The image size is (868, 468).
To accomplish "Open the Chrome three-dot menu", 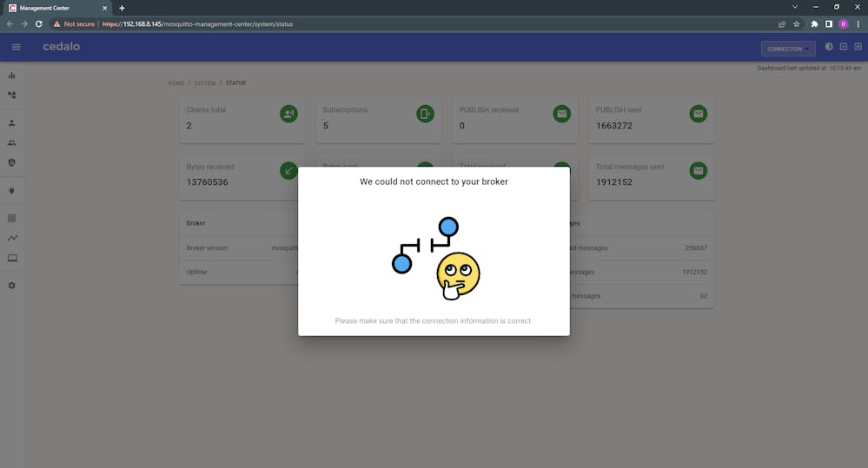I will 858,24.
